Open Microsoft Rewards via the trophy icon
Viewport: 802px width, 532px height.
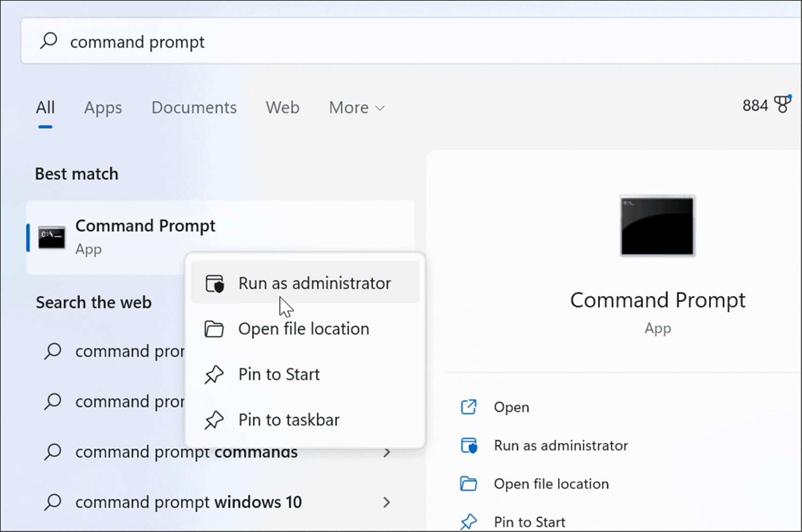783,104
